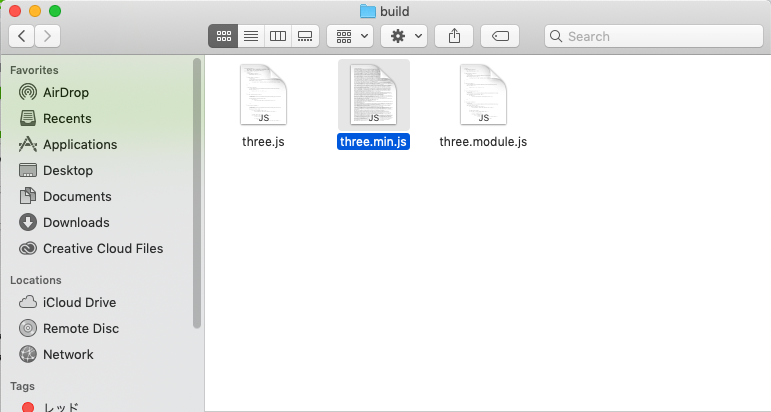This screenshot has width=771, height=412.
Task: Click the Tags section header
Action: (23, 386)
